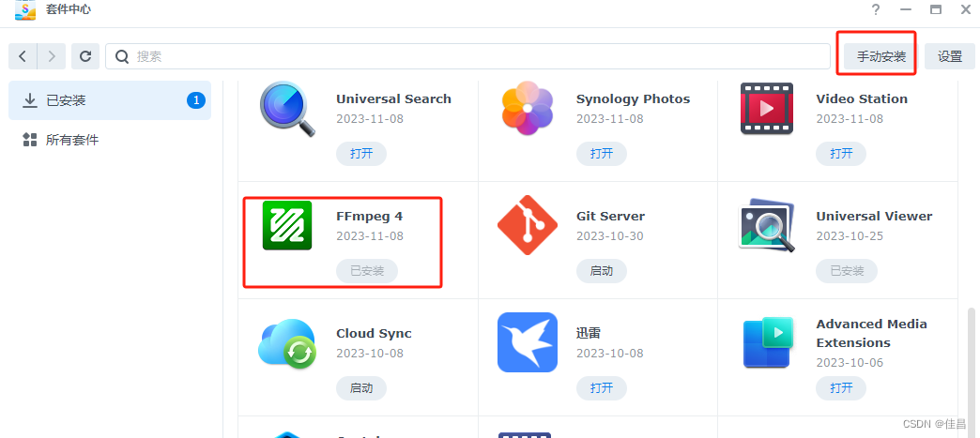Open the help question mark icon
The height and width of the screenshot is (438, 980).
876,9
